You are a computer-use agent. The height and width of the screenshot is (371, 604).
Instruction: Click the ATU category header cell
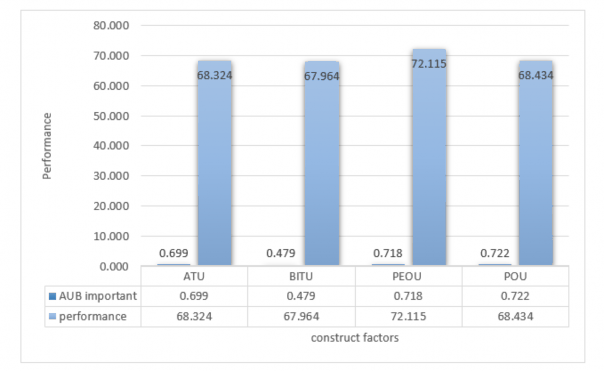pyautogui.click(x=194, y=276)
